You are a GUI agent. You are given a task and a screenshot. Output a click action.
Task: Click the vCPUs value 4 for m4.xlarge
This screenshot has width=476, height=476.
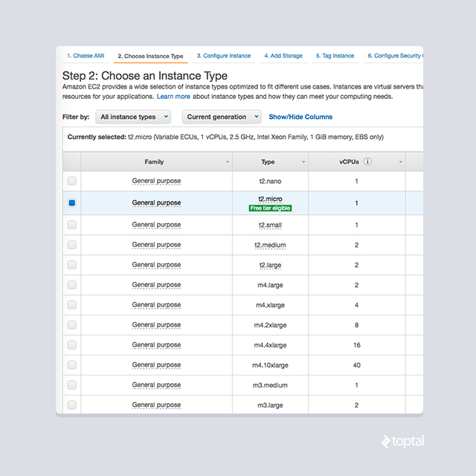click(x=357, y=305)
